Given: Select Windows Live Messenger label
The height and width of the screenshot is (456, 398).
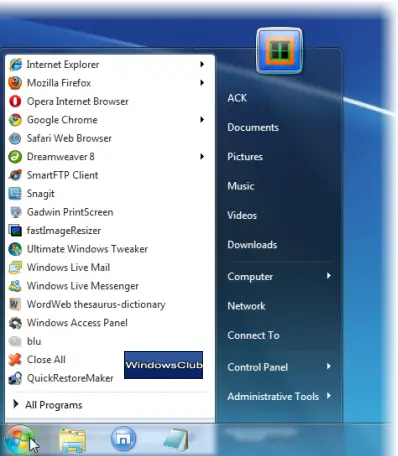Looking at the screenshot, I should tap(83, 286).
